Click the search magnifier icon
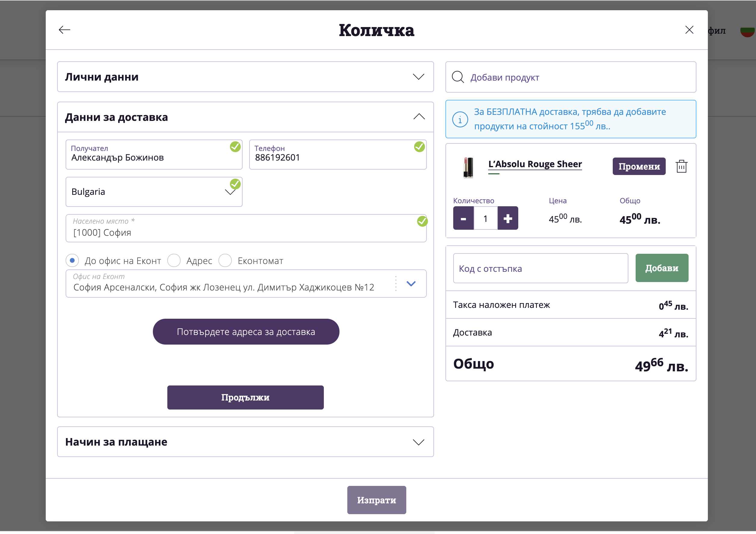The image size is (756, 534). coord(458,77)
